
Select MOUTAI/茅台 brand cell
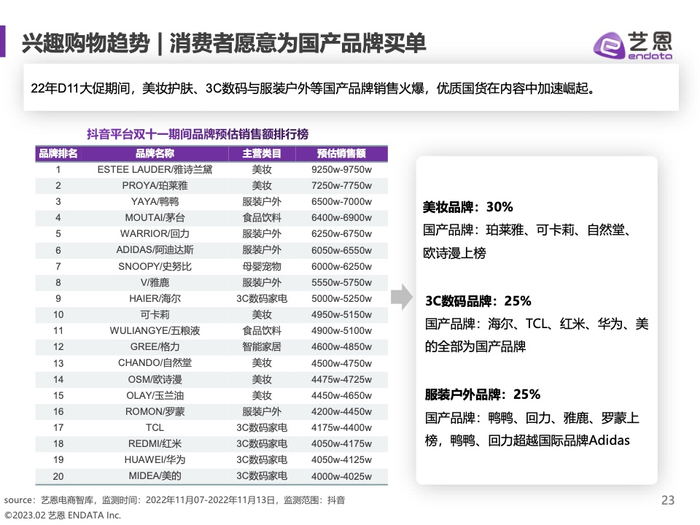tap(154, 218)
